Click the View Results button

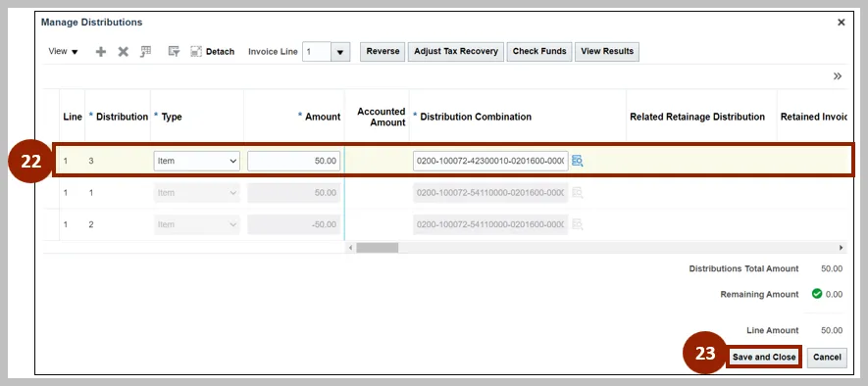pyautogui.click(x=607, y=51)
